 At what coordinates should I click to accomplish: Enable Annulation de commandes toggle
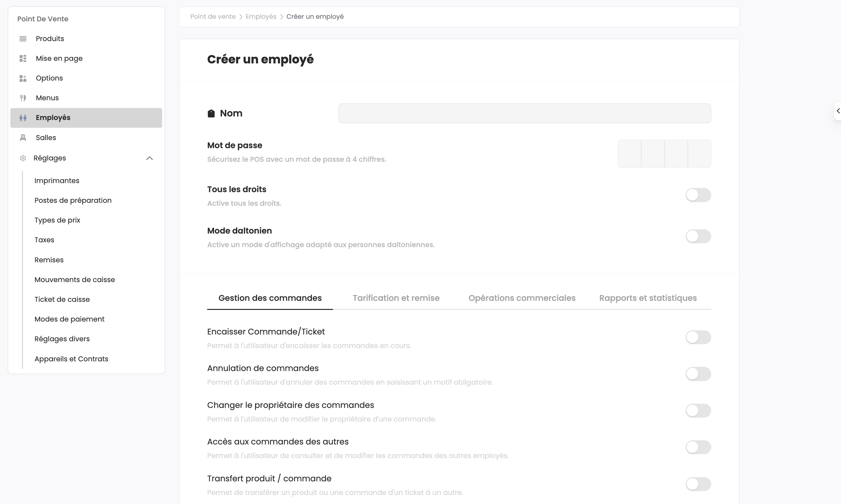698,374
